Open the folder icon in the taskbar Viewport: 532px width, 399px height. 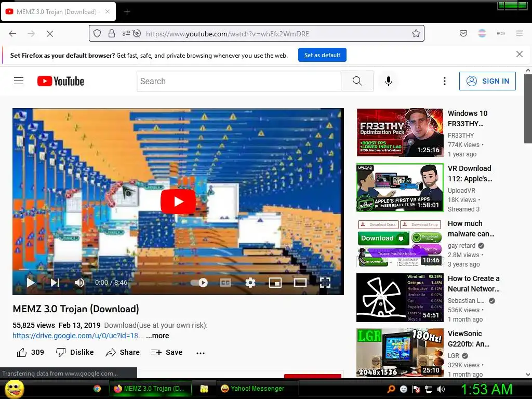point(204,389)
